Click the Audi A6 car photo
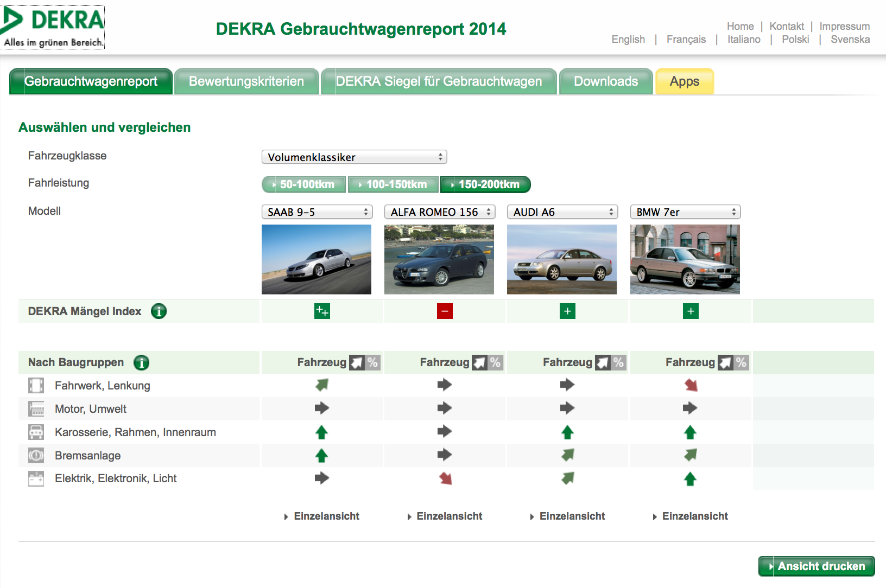Screen dimensions: 886x588 point(562,259)
